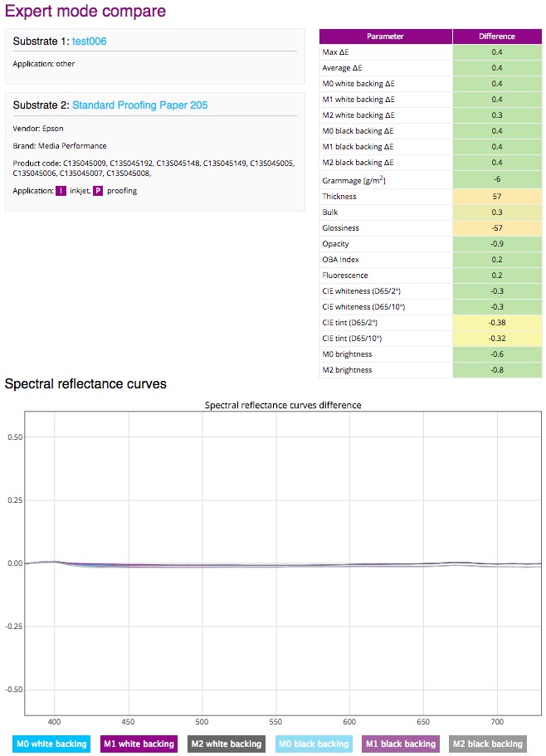Toggle the M0 white backing curve
This screenshot has width=546, height=756.
(51, 744)
